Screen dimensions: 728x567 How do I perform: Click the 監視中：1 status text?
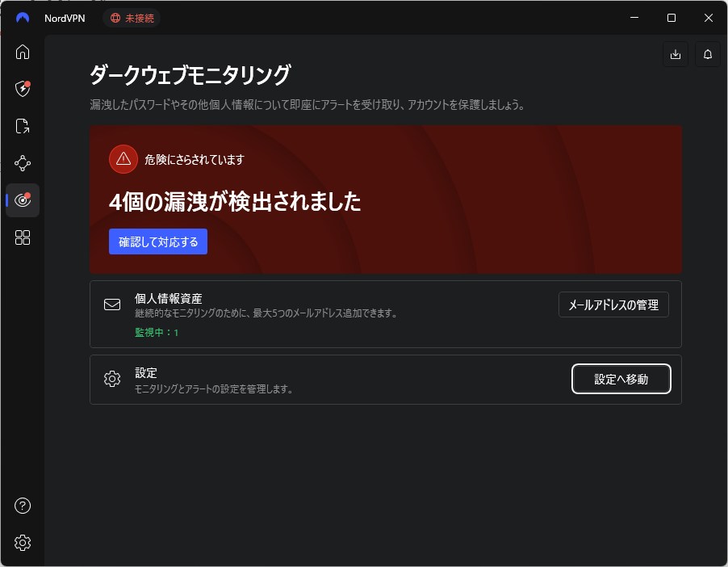coord(157,333)
